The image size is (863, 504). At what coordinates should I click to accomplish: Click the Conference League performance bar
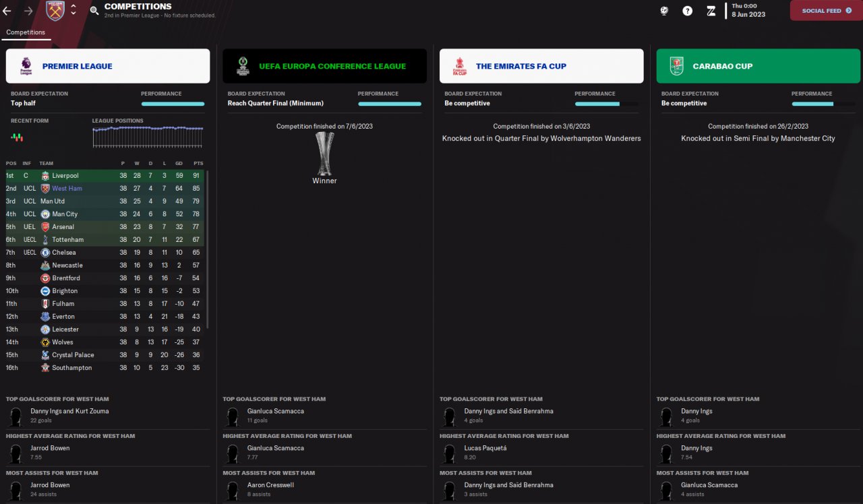point(390,104)
